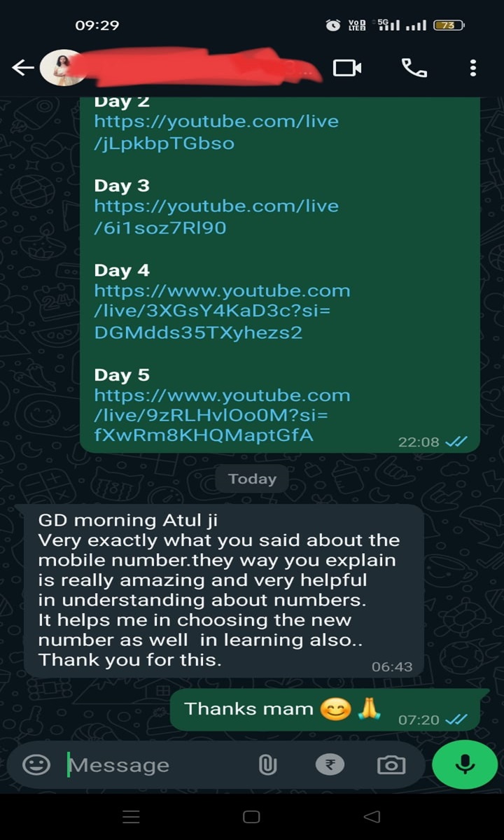This screenshot has width=504, height=840.
Task: Go back using the arrow icon
Action: click(23, 68)
